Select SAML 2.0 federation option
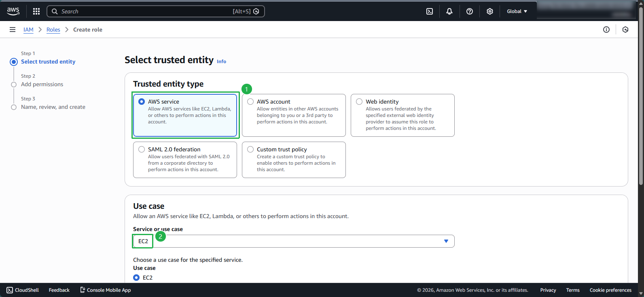 click(x=185, y=160)
